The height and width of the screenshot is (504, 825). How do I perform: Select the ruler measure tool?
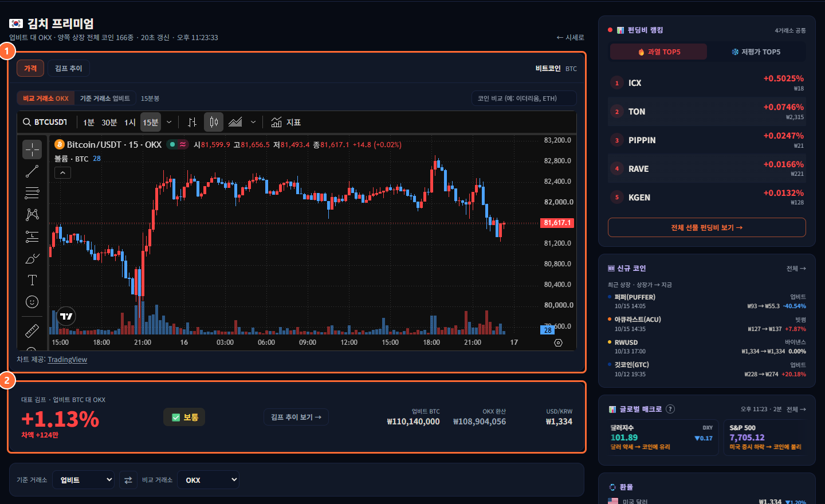pos(32,330)
